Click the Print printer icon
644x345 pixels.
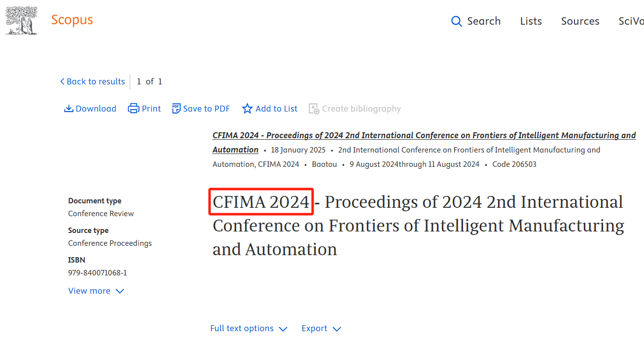point(134,109)
